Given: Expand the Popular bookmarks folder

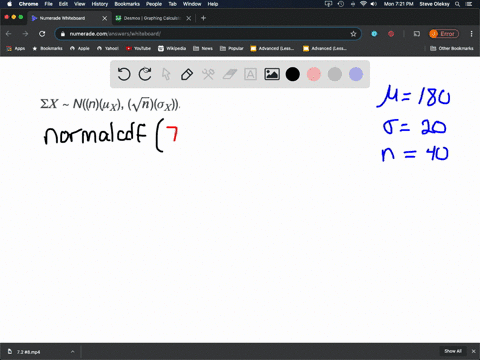Looking at the screenshot, I should (x=232, y=48).
